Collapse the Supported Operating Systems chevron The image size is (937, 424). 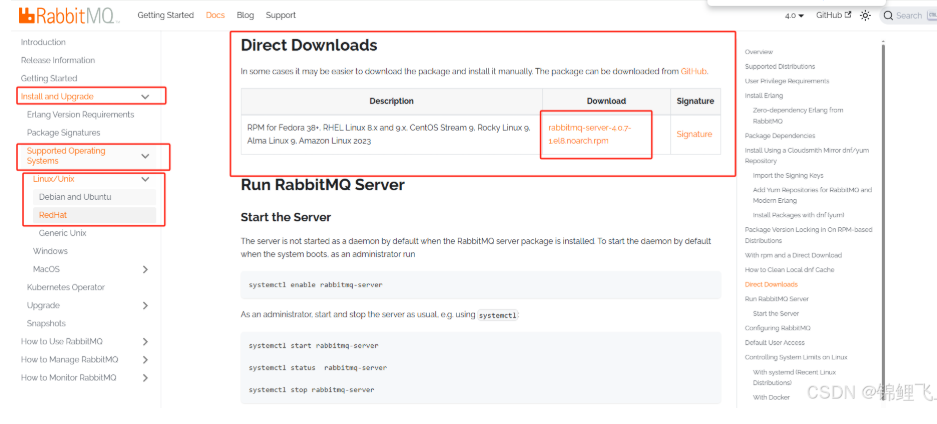(x=145, y=156)
